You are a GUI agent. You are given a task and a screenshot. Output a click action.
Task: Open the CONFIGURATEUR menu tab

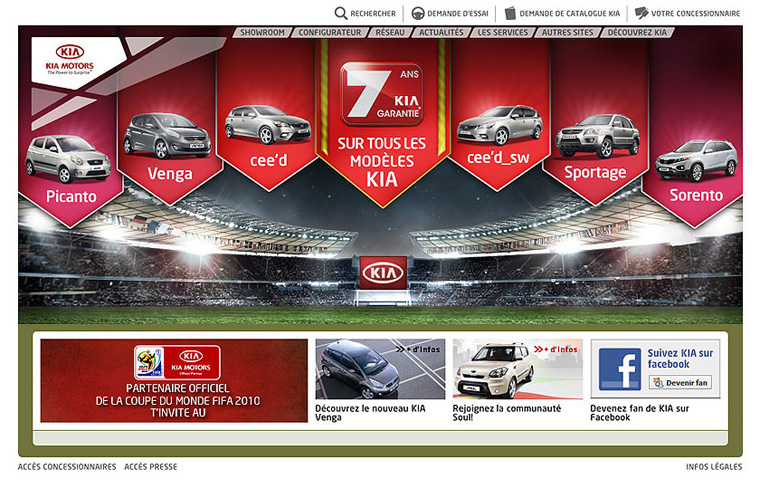(x=330, y=32)
